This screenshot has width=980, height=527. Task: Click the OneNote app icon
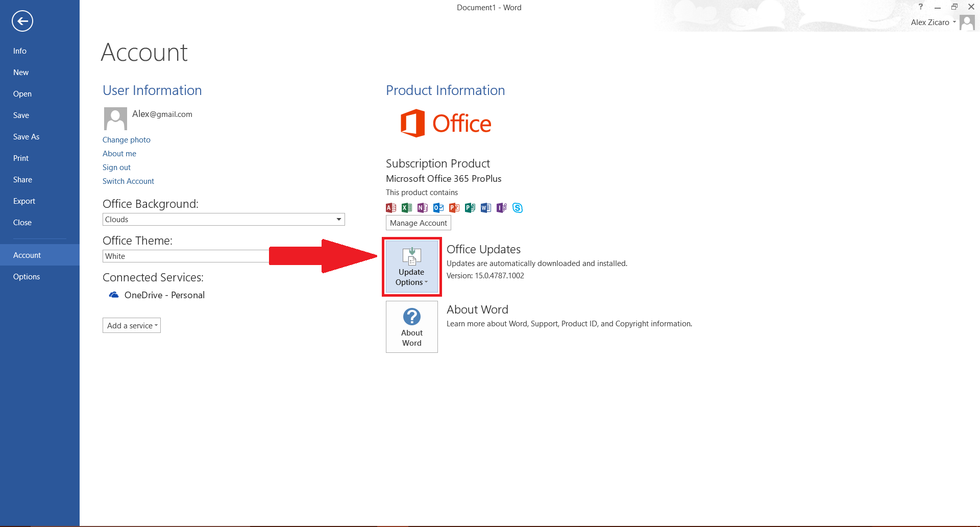pyautogui.click(x=423, y=208)
